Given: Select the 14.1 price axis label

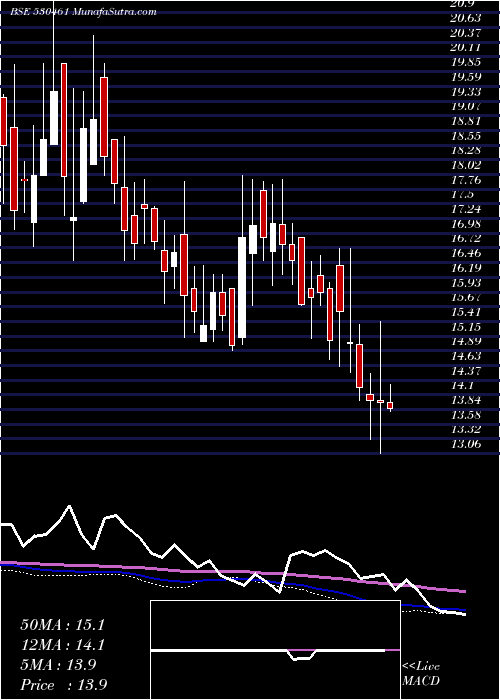Looking at the screenshot, I should click(x=462, y=385).
